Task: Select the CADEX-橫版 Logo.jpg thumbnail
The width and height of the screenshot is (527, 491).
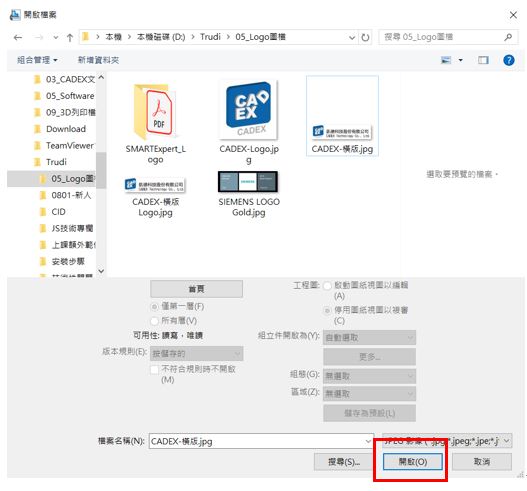Action: tap(155, 197)
